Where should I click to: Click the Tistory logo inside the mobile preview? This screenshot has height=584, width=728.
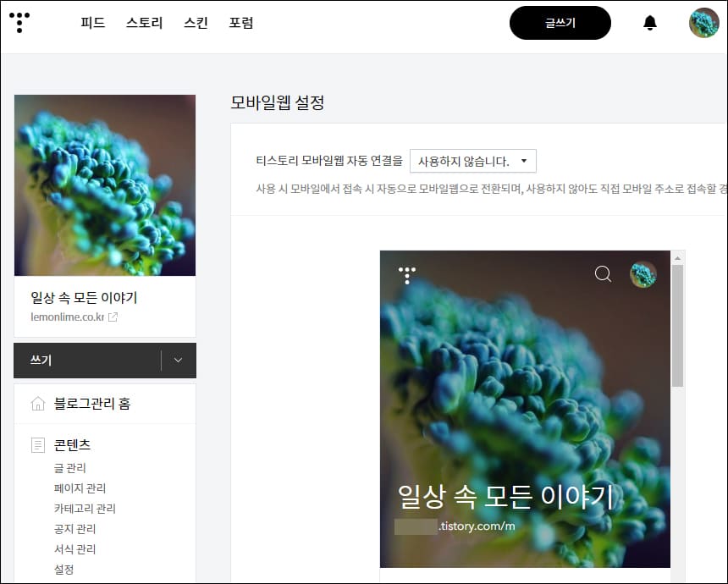pos(407,273)
